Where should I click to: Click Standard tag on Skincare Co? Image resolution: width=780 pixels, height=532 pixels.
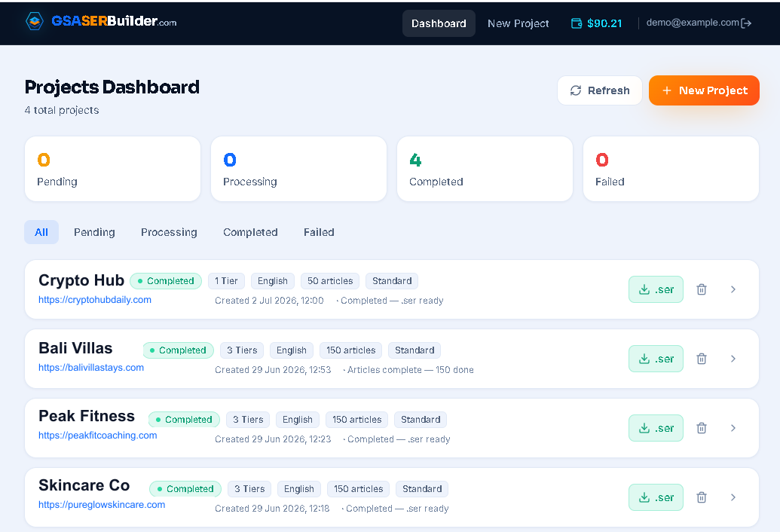pos(422,489)
